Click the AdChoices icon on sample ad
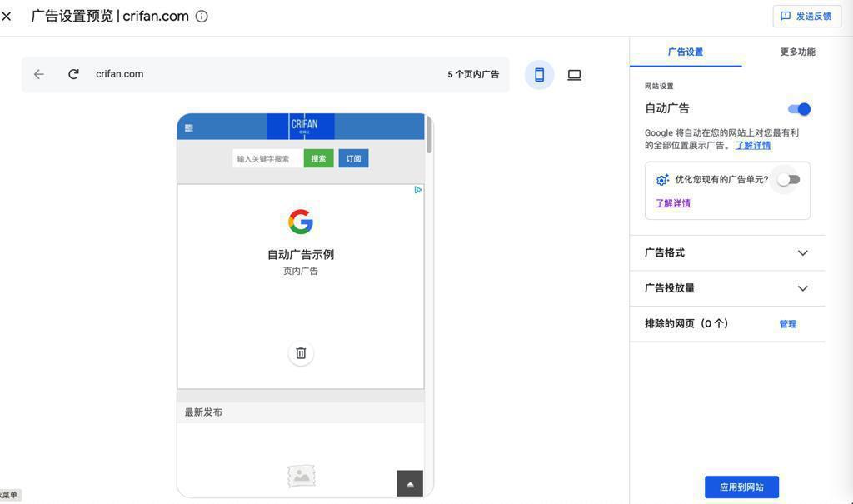853x504 pixels. (418, 190)
